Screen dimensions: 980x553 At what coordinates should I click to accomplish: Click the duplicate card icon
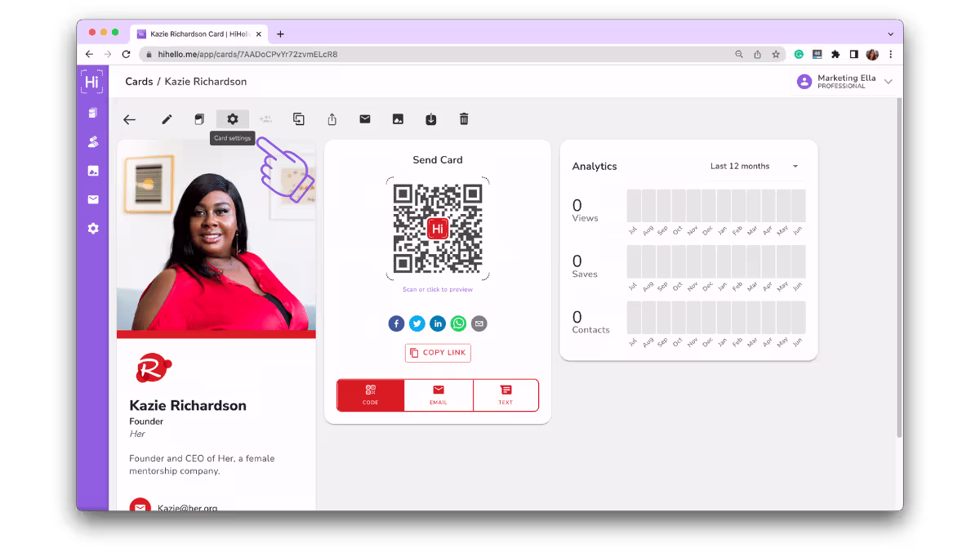point(299,119)
